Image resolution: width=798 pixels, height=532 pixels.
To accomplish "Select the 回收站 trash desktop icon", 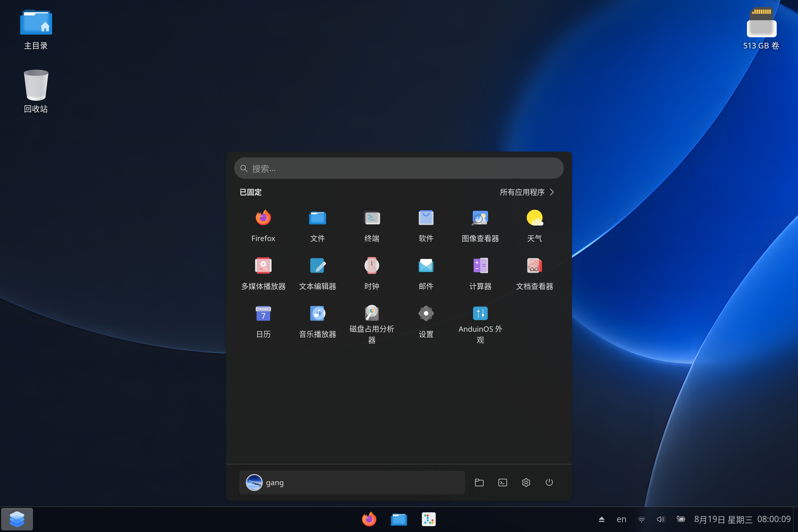I will [36, 92].
